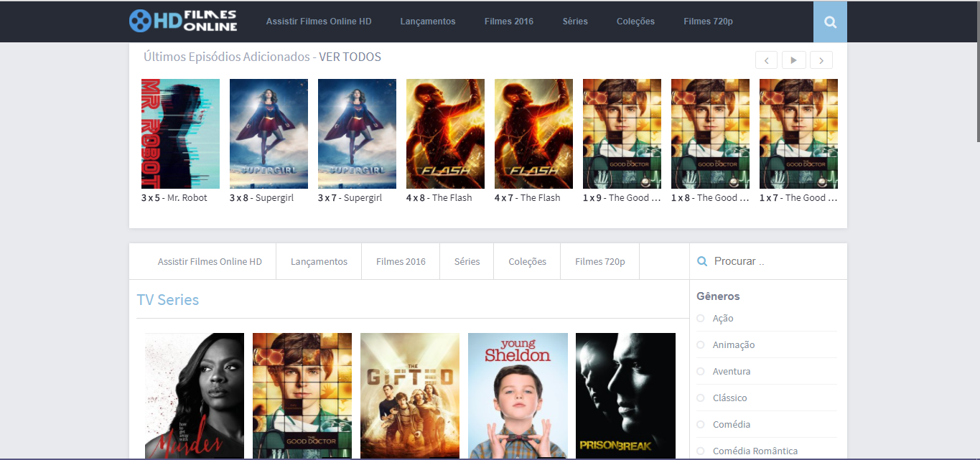
Task: Open the Mr. Robot 3x5 episode poster
Action: [180, 133]
